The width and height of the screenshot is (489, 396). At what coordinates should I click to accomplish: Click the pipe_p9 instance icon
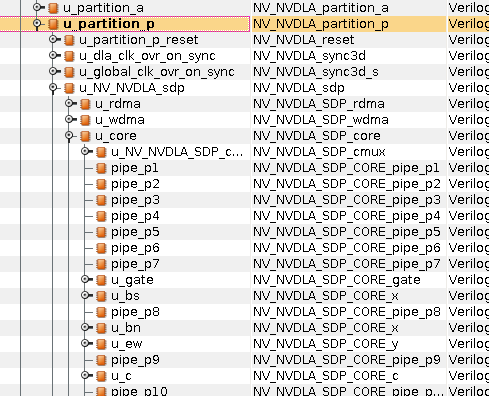[101, 360]
